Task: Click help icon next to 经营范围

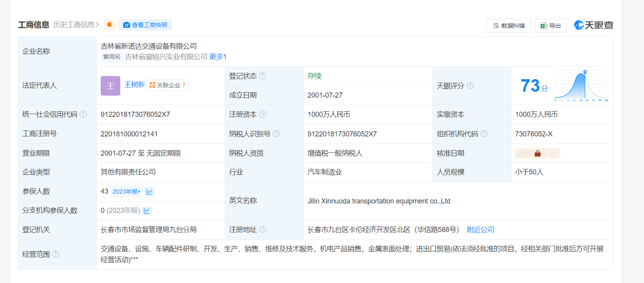Action: coord(56,254)
